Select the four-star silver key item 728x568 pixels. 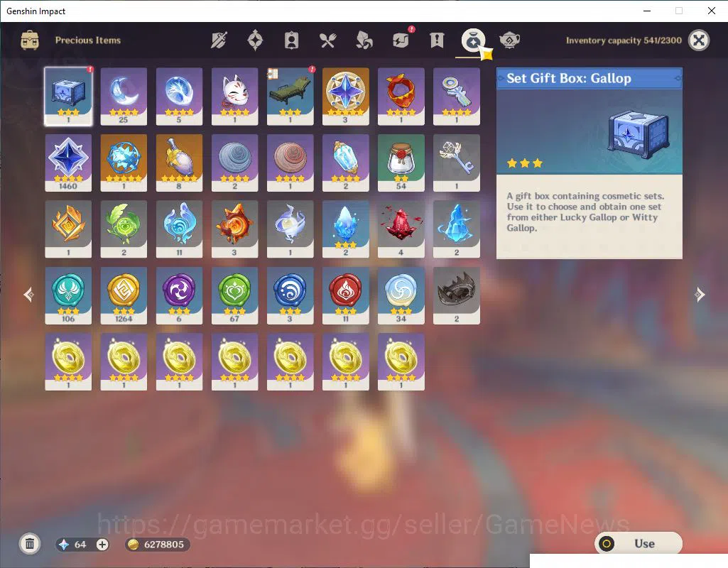tap(457, 97)
